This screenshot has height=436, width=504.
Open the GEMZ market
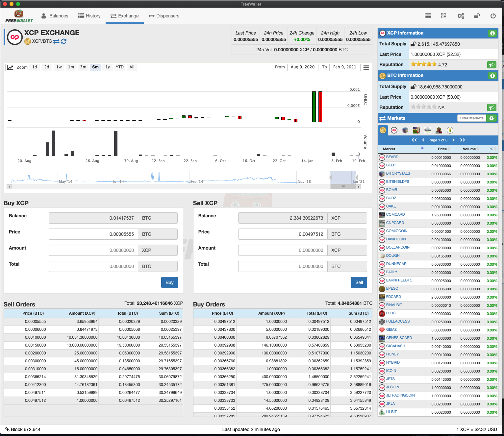pos(391,330)
